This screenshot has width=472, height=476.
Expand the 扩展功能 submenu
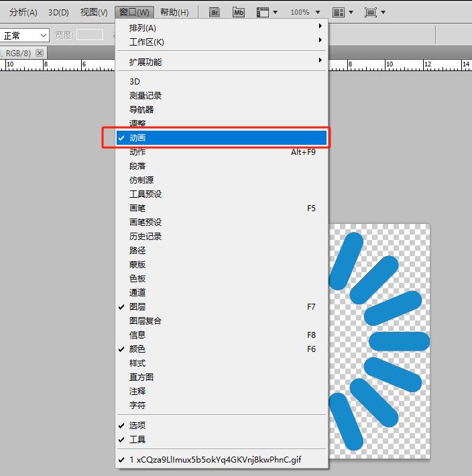coord(221,62)
